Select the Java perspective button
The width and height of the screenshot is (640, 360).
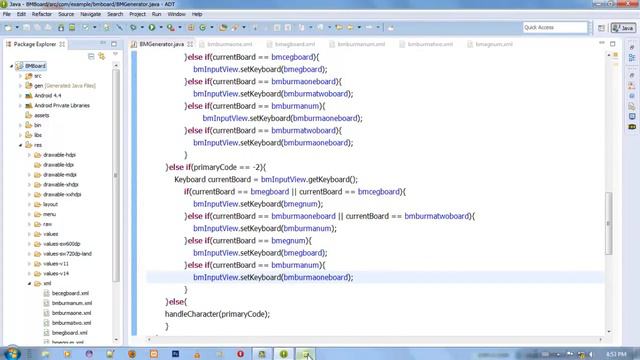pyautogui.click(x=623, y=28)
